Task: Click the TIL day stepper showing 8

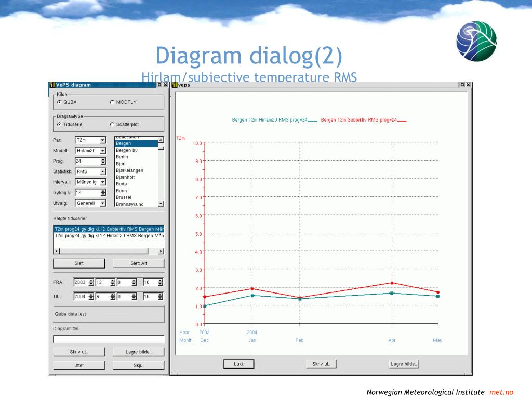Action: 135,297
